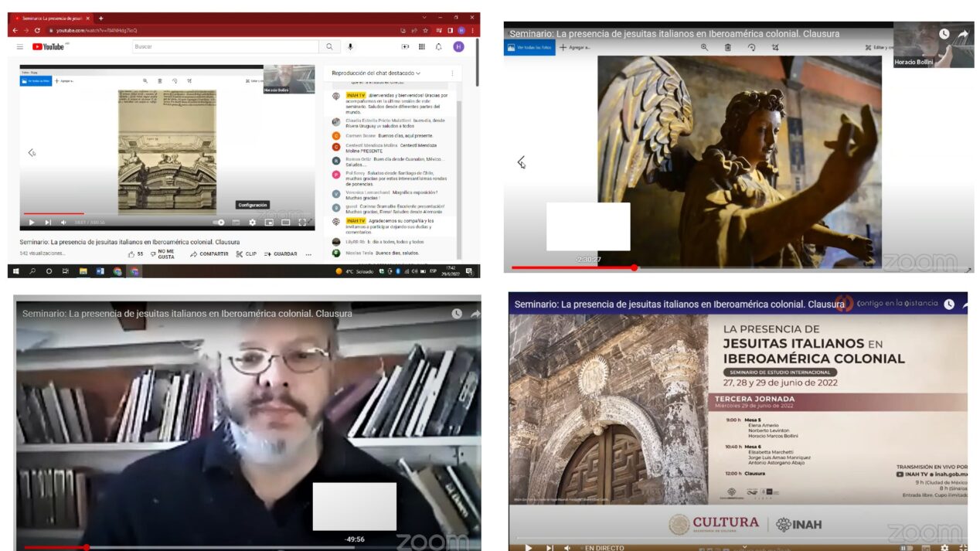Open the YouTube hamburger guide menu

coord(20,47)
